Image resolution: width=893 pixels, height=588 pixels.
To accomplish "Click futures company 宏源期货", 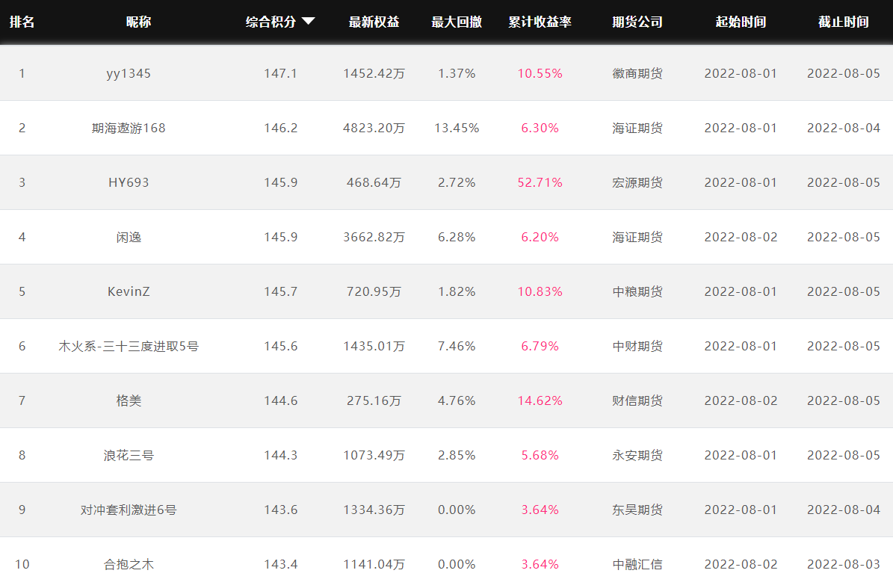I will (637, 182).
